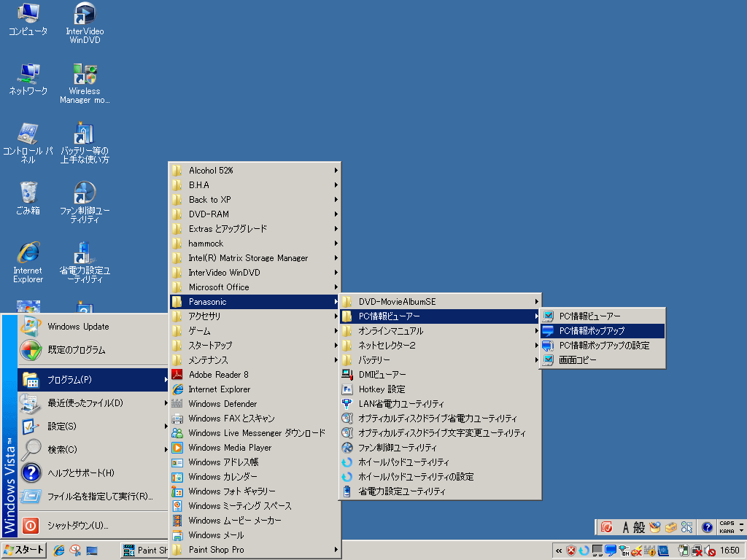Expand the Microsoft Office submenu

point(255,287)
